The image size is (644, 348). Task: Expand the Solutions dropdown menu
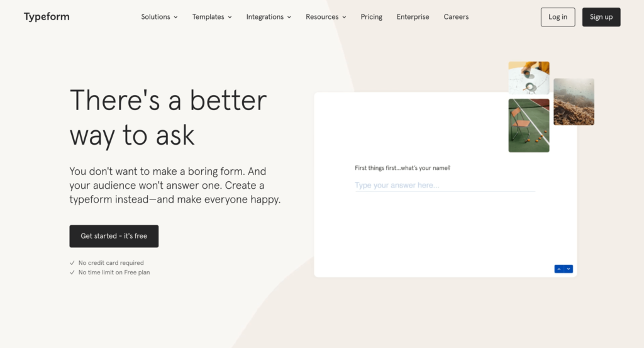pos(159,17)
